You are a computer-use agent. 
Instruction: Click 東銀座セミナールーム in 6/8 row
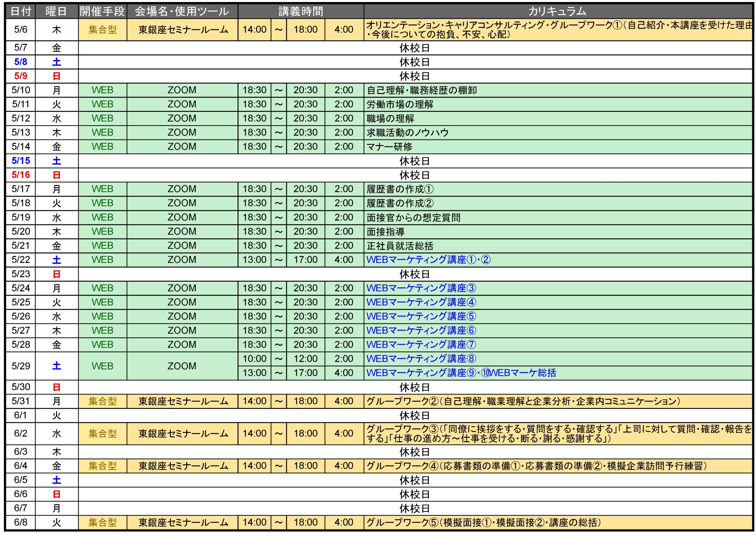[182, 522]
